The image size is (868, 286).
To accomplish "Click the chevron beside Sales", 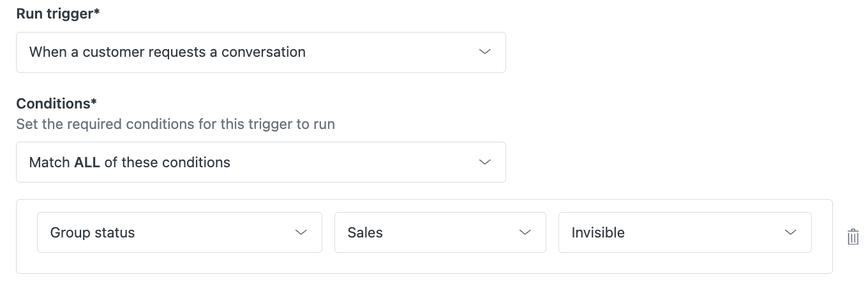I will (x=525, y=232).
